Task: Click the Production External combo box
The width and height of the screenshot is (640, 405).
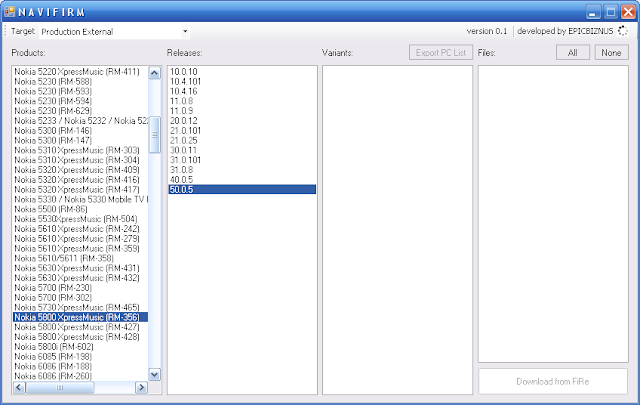Action: (x=114, y=31)
